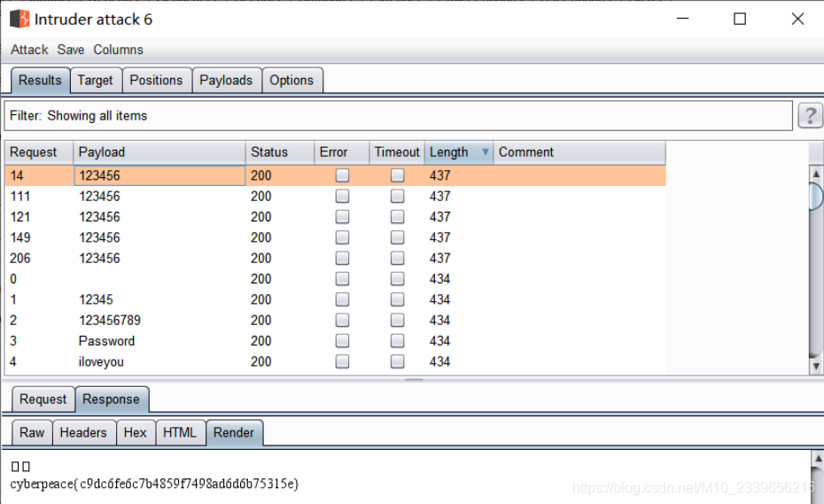The width and height of the screenshot is (824, 504).
Task: Sort by the Comment column header
Action: pos(579,152)
